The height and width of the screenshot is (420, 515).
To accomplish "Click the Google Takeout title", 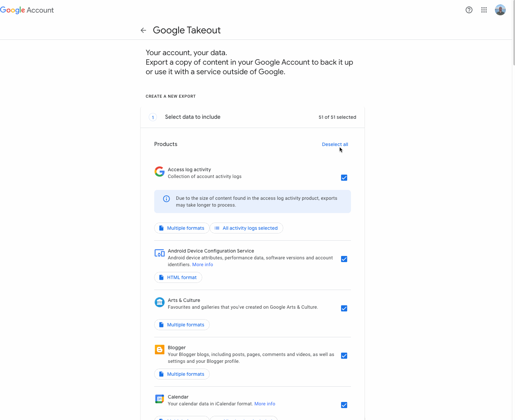I will tap(187, 30).
